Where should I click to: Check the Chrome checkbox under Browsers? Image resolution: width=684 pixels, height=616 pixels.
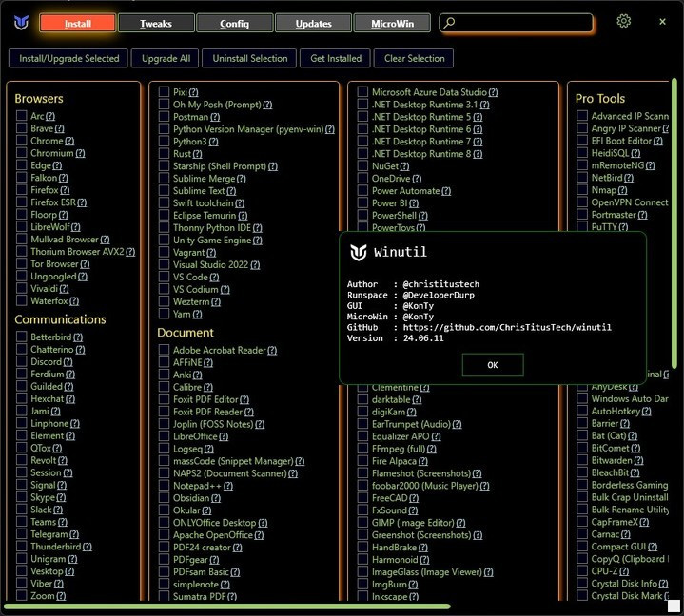coord(21,141)
